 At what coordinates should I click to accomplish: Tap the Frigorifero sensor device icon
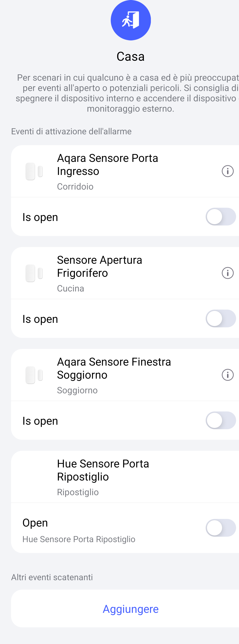click(x=34, y=273)
